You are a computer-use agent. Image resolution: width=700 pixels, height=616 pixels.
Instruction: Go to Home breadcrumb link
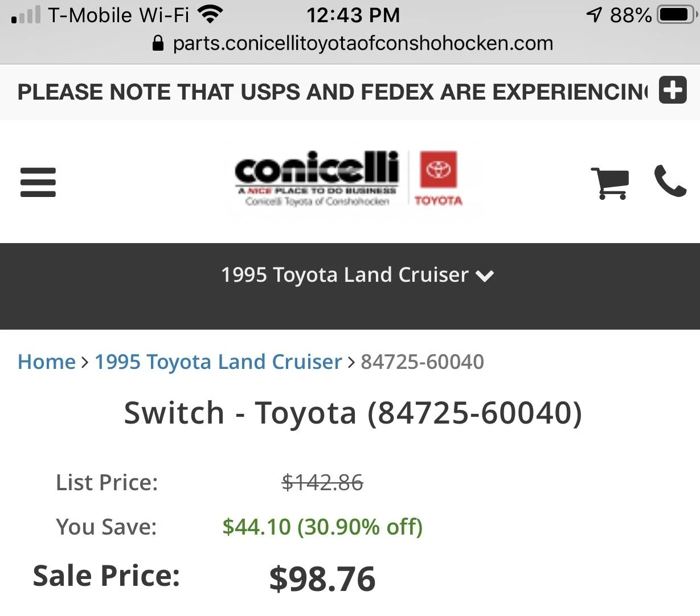(x=47, y=362)
